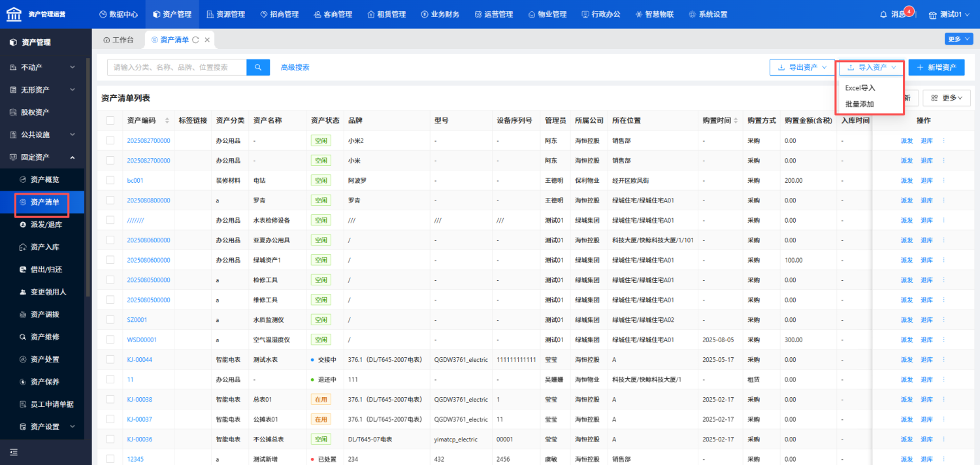Go to 资源管理 in top navigation
The height and width of the screenshot is (465, 980).
(225, 14)
